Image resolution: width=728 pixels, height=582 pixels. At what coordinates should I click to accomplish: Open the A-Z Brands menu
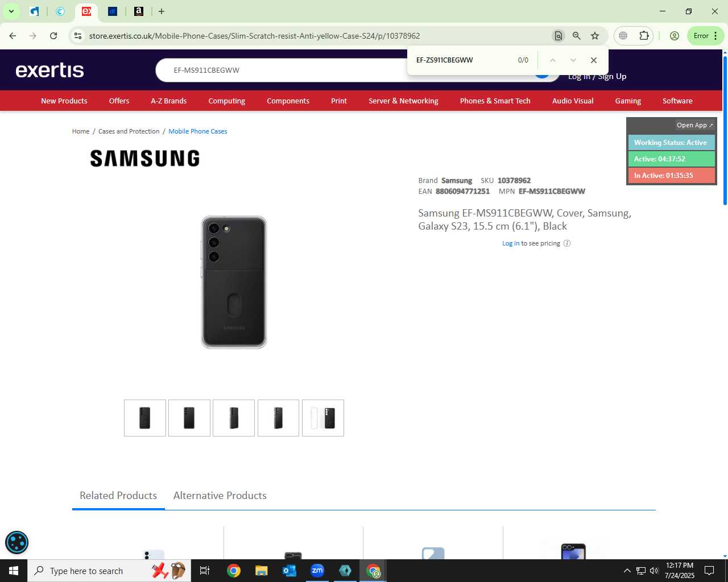(169, 101)
